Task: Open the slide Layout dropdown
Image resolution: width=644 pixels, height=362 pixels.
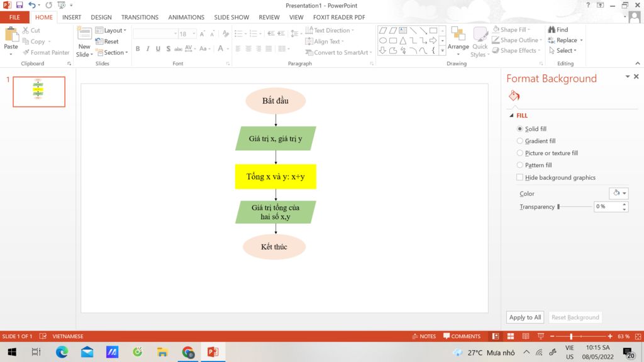Action: pyautogui.click(x=111, y=30)
